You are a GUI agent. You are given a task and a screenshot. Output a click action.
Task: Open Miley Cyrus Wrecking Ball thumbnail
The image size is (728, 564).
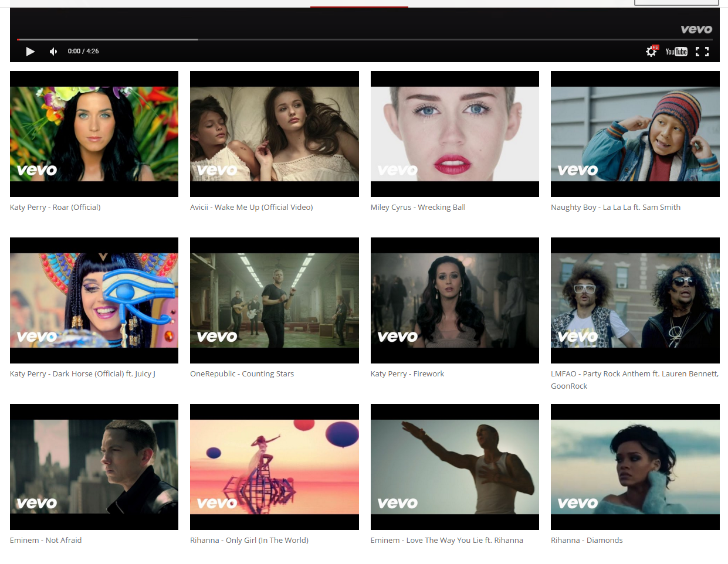point(455,134)
